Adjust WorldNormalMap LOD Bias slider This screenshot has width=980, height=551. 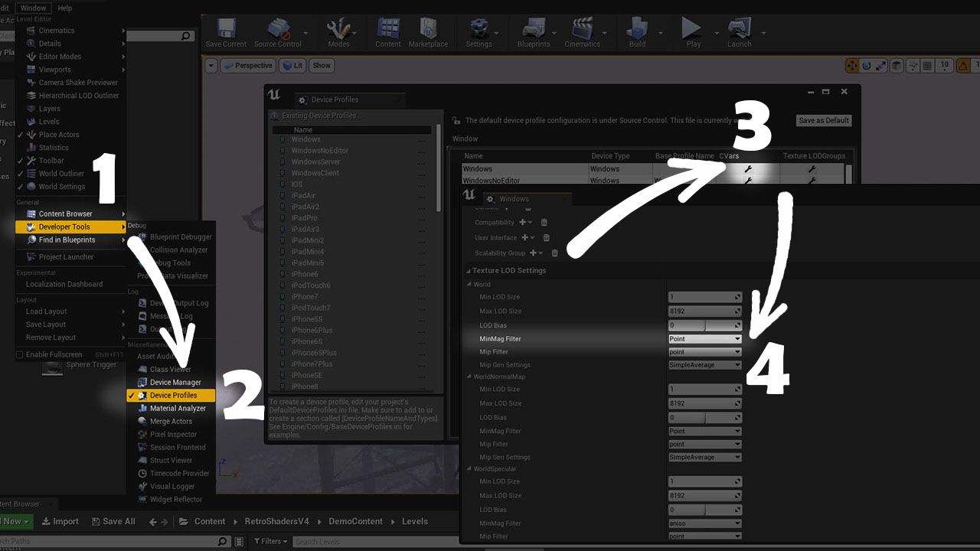point(704,418)
